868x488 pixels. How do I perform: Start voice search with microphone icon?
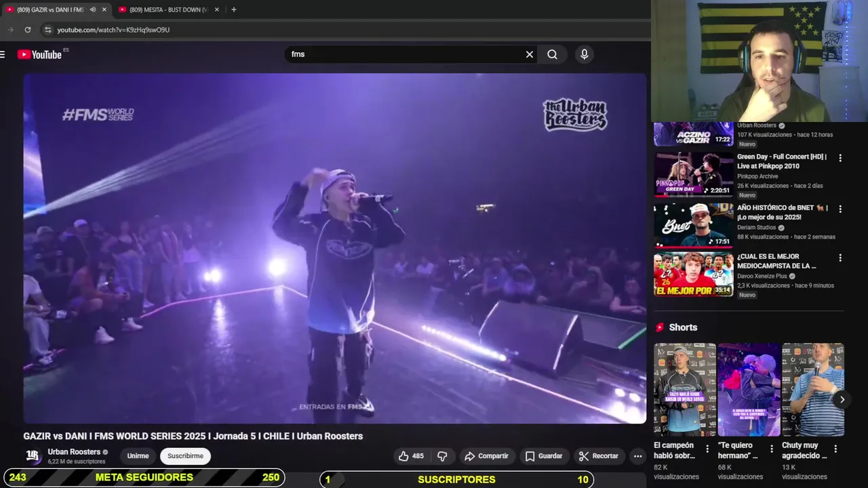tap(585, 54)
